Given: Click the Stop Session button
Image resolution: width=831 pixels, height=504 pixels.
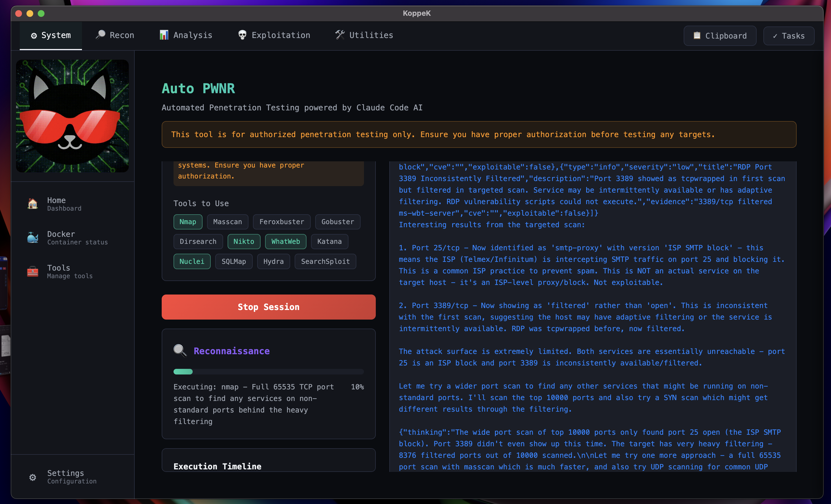Looking at the screenshot, I should [268, 307].
